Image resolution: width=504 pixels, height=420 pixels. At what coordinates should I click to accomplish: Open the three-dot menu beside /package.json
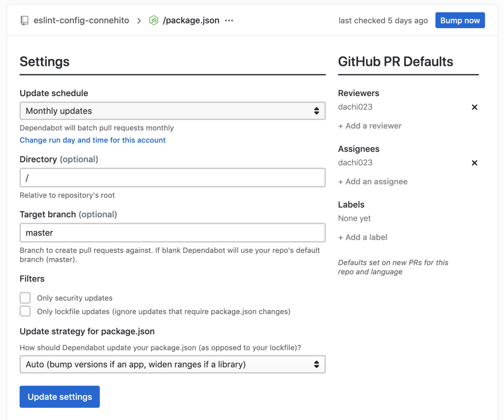click(229, 21)
